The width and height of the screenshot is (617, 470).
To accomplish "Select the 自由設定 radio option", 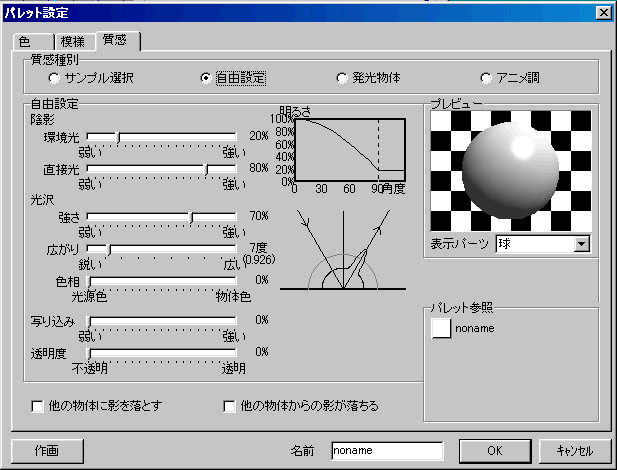I will [206, 77].
